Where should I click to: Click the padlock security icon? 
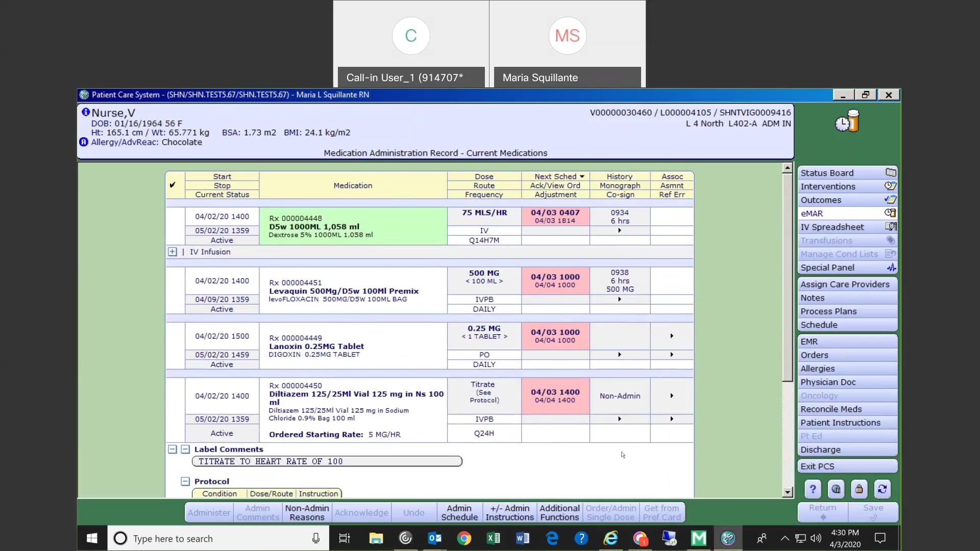860,489
